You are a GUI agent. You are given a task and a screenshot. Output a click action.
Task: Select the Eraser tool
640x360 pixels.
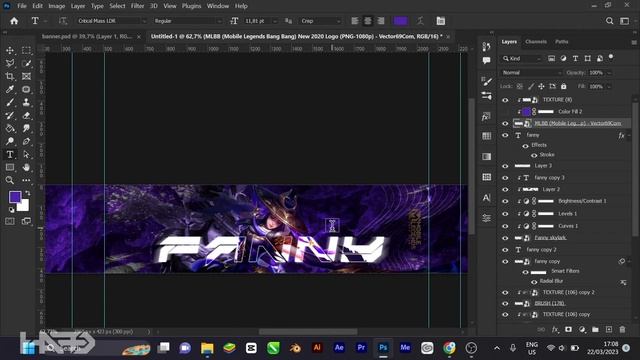(x=26, y=116)
